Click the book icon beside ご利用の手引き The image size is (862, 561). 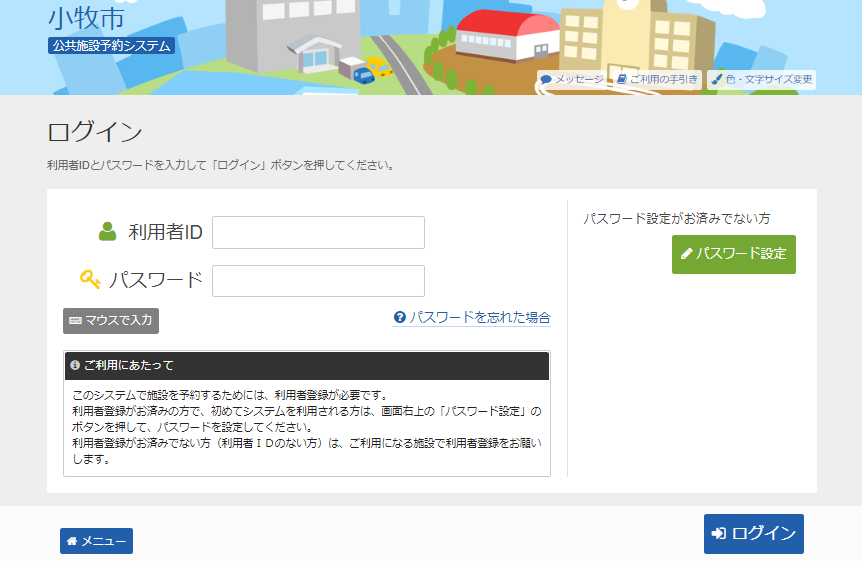pyautogui.click(x=621, y=79)
